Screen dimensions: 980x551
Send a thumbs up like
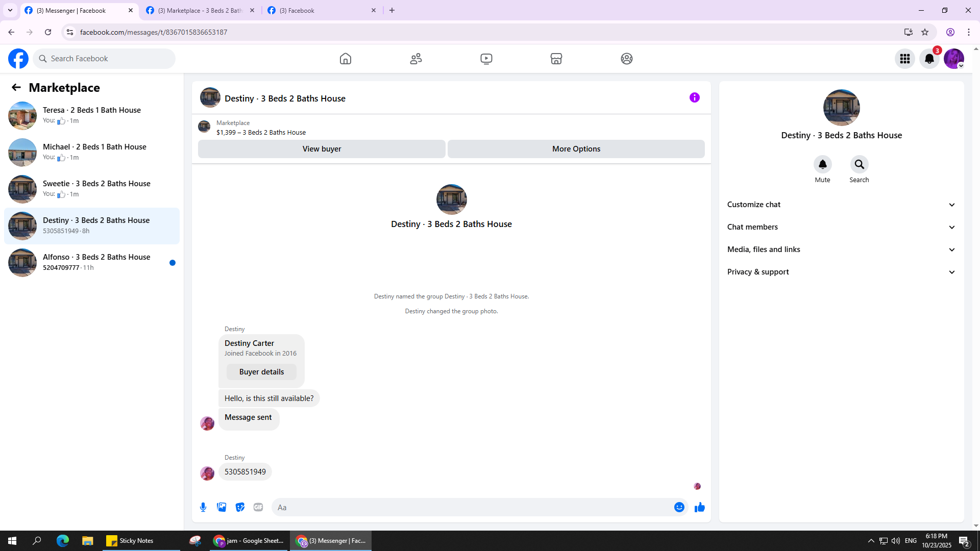tap(699, 507)
